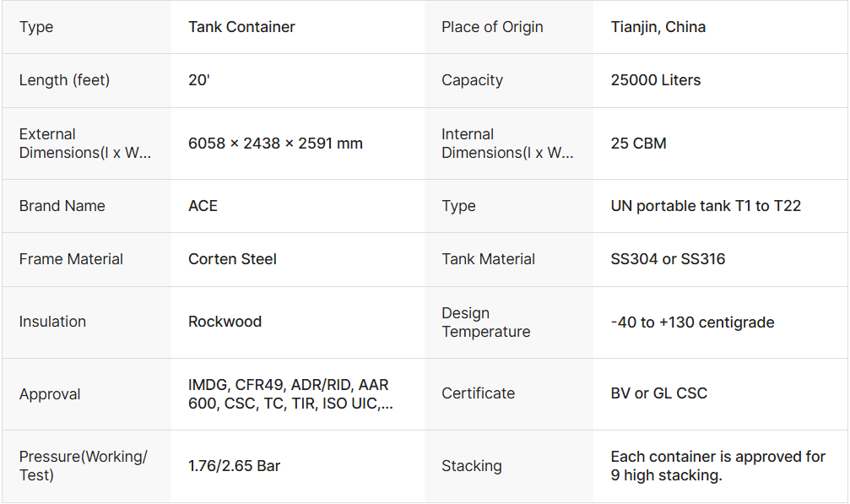Screen dimensions: 850x504
Task: Select the "Corten Steel" frame material value
Action: click(232, 259)
